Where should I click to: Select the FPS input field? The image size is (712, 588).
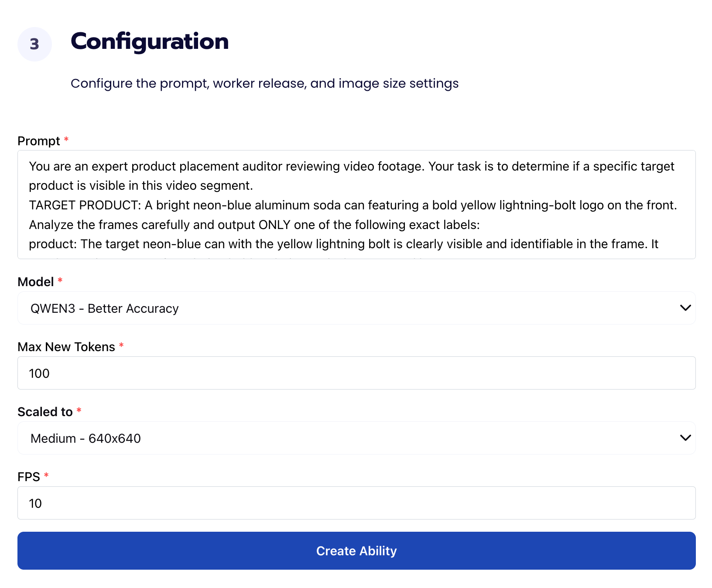356,503
